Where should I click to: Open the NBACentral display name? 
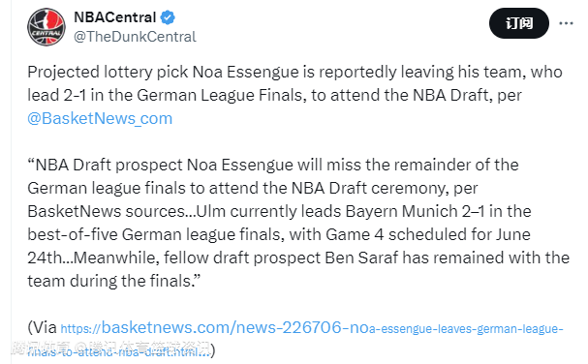[115, 17]
